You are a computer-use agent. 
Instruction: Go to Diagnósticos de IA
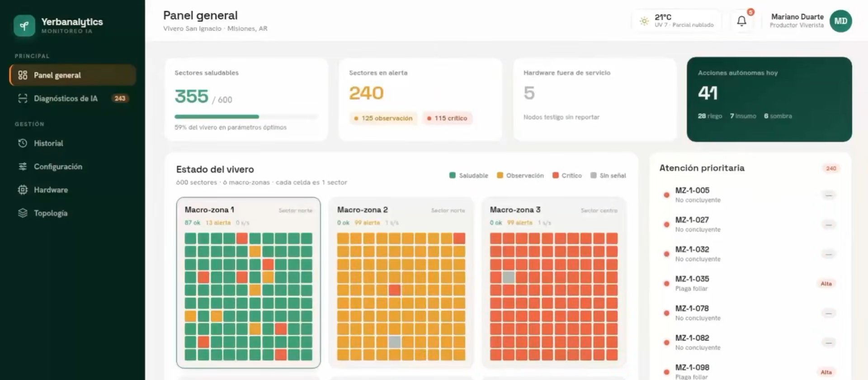[x=72, y=99]
